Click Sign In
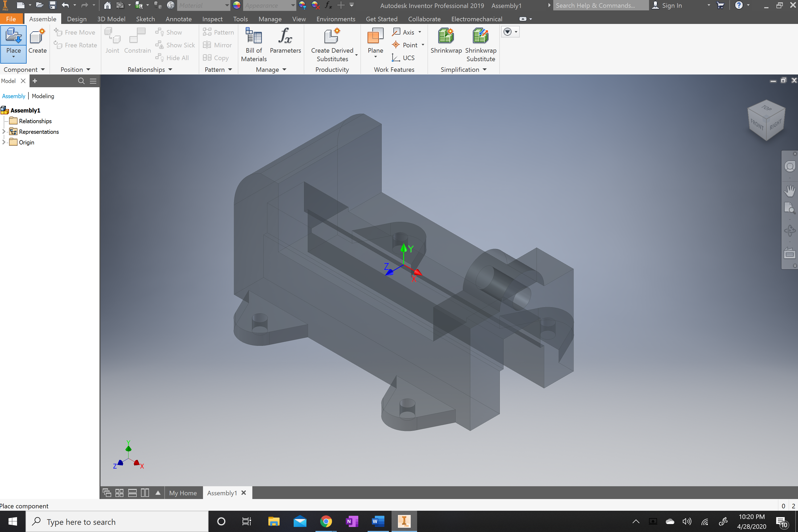The image size is (798, 532). 667,5
